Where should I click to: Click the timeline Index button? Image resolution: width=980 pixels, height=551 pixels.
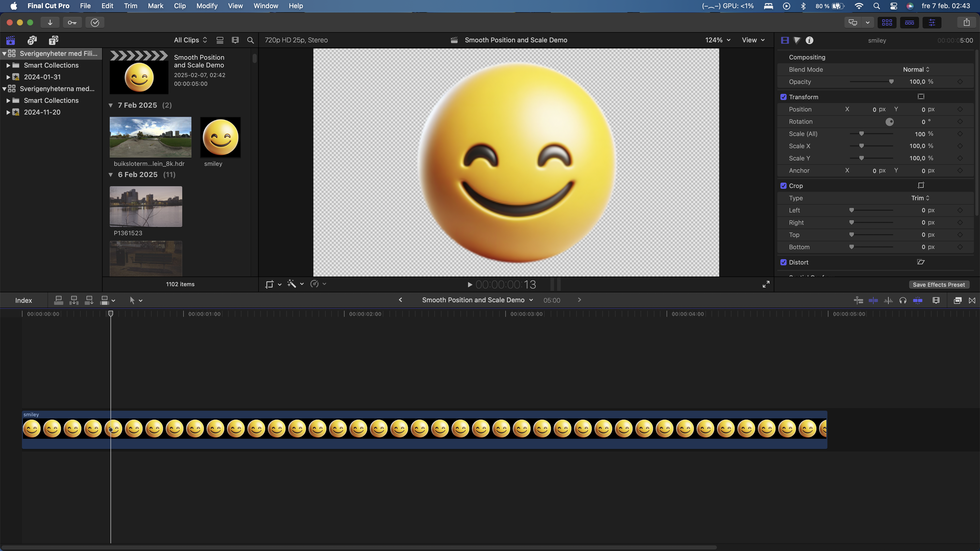pos(23,300)
